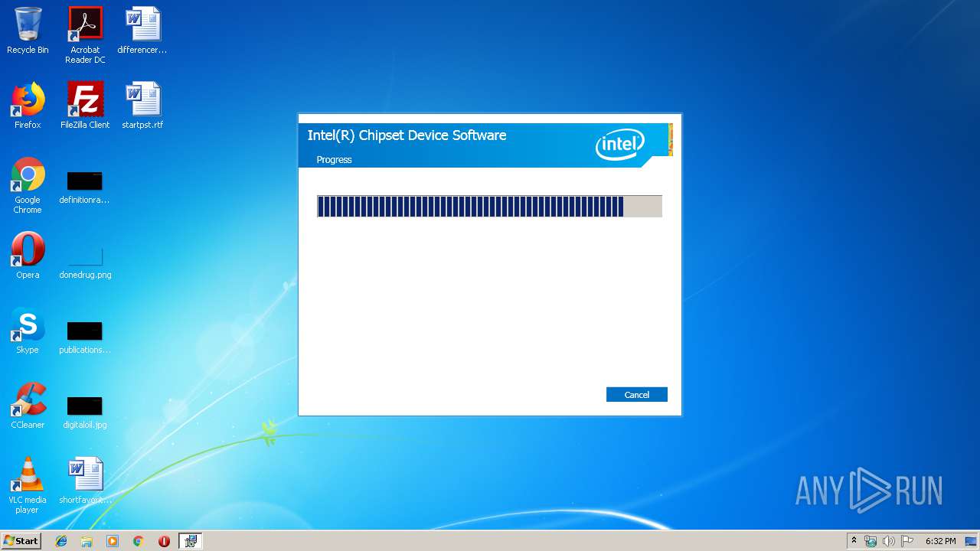Open Windows Explorer folder in taskbar
Image resolution: width=980 pixels, height=551 pixels.
[87, 541]
